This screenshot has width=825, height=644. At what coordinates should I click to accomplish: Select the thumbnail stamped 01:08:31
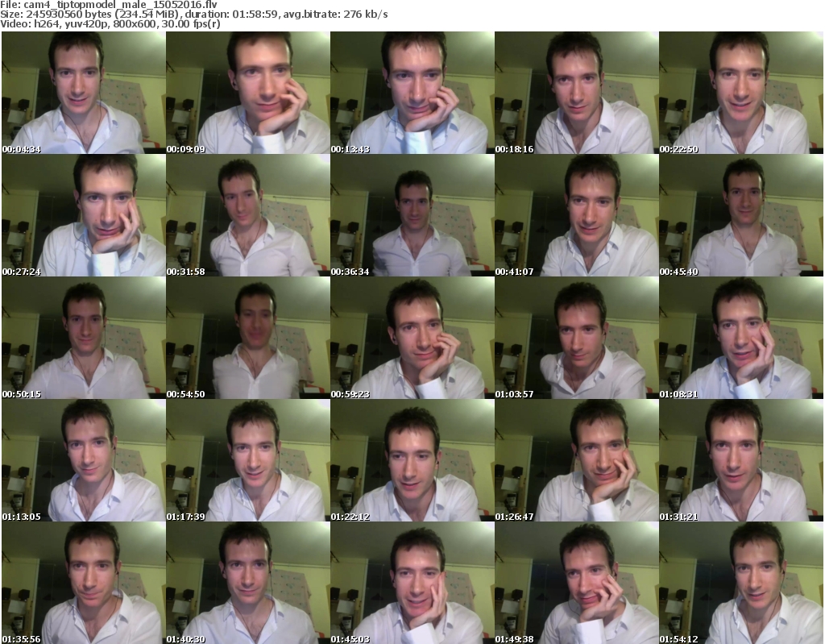(x=741, y=338)
